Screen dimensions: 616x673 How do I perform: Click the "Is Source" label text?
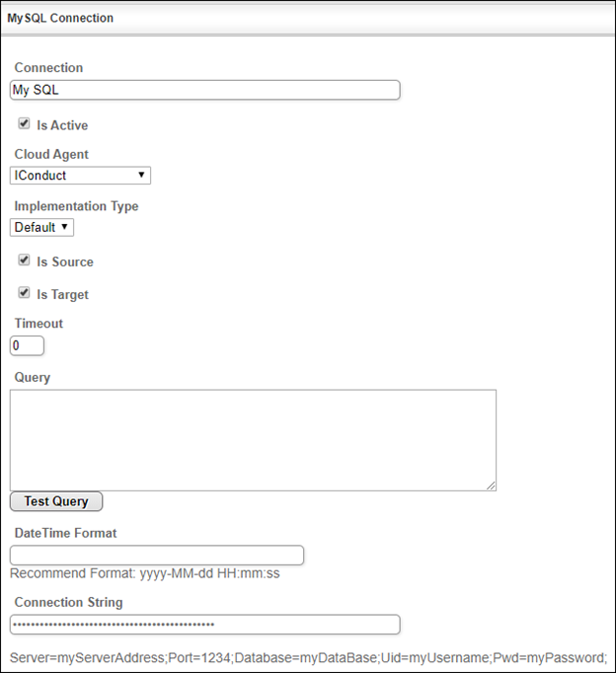65,262
